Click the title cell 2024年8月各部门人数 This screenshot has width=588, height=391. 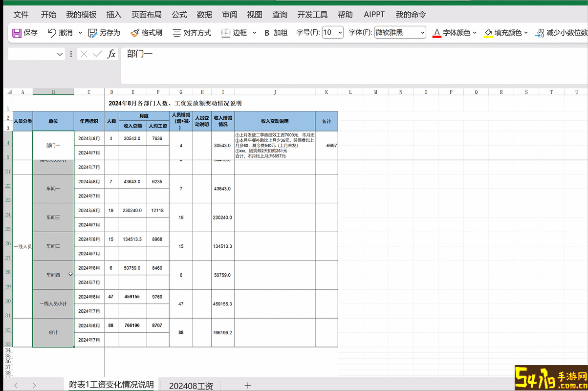pyautogui.click(x=175, y=103)
